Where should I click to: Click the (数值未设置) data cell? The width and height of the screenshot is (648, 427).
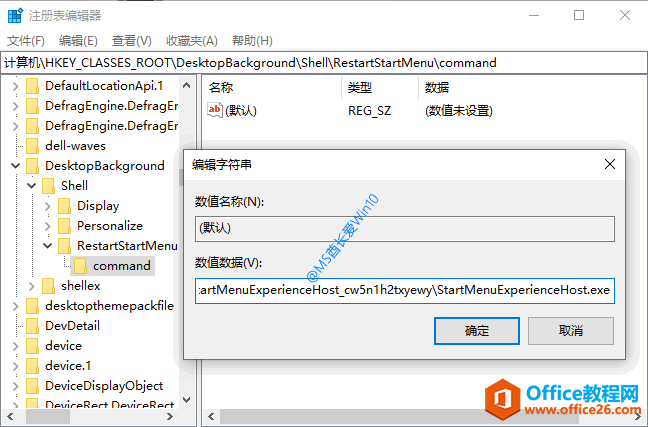coord(459,111)
